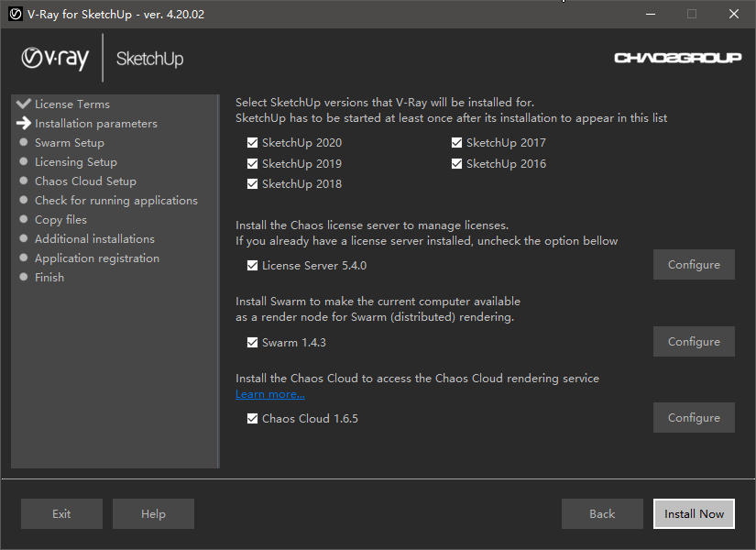Uncheck the SketchUp 2019 checkbox
The height and width of the screenshot is (550, 756).
pos(252,163)
